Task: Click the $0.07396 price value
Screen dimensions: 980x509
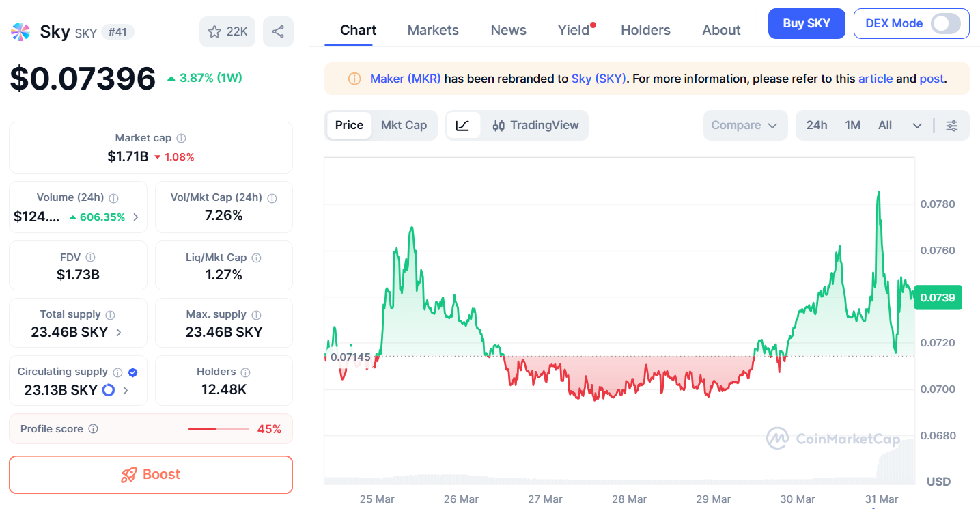Action: [83, 79]
